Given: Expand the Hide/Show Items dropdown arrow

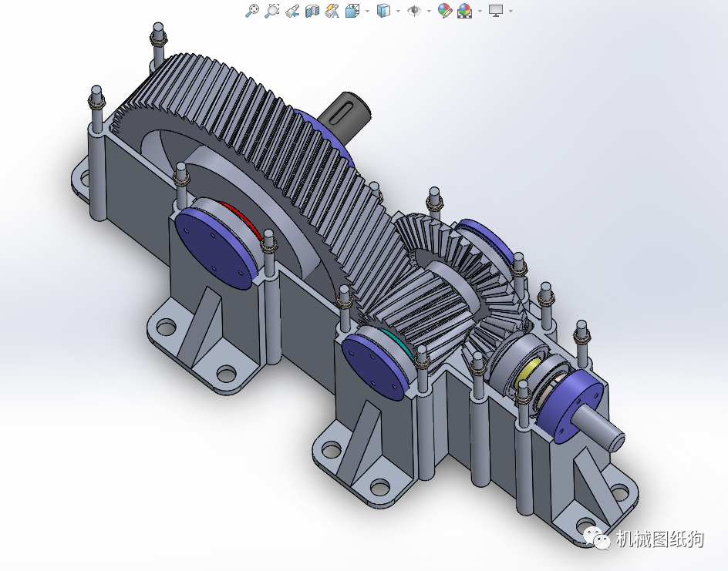Looking at the screenshot, I should 429,11.
